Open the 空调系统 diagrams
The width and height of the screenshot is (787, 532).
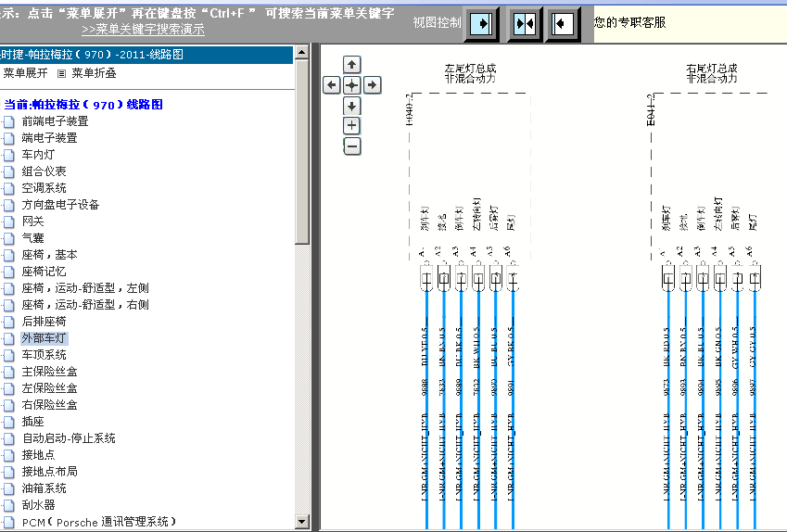tap(44, 188)
